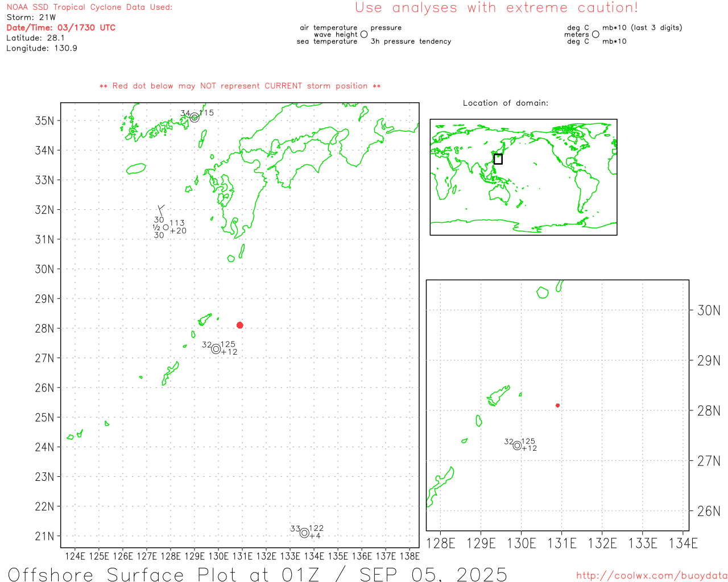
Task: Click the red storm position dot on main map
Action: point(240,325)
